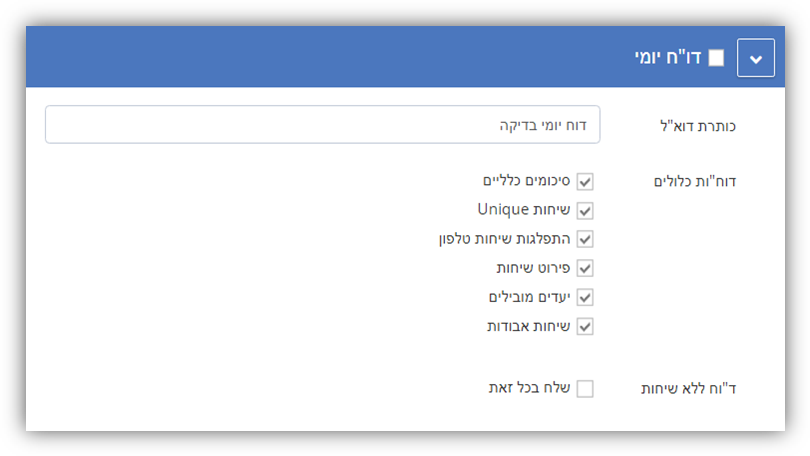
Task: Click the יעדים מובילים label text
Action: (529, 297)
